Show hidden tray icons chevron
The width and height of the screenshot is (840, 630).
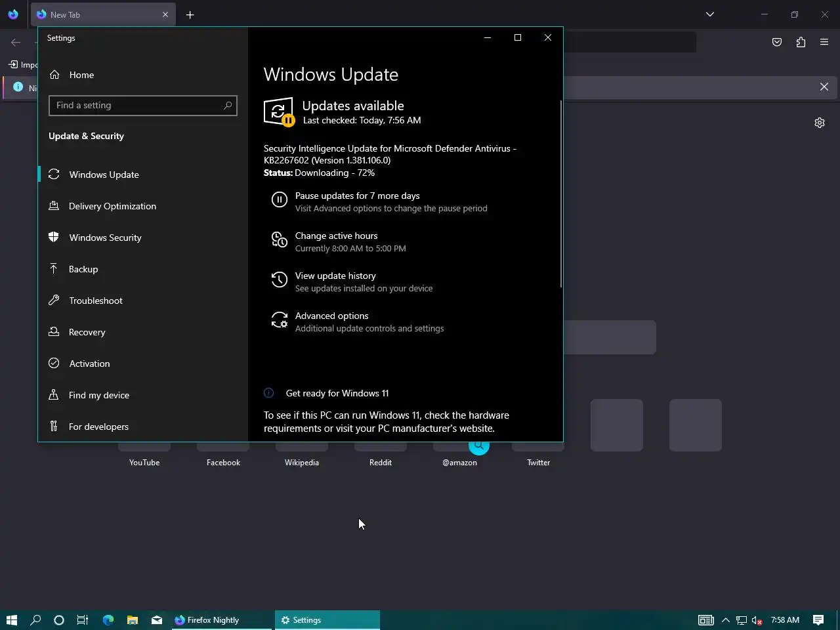pos(726,619)
